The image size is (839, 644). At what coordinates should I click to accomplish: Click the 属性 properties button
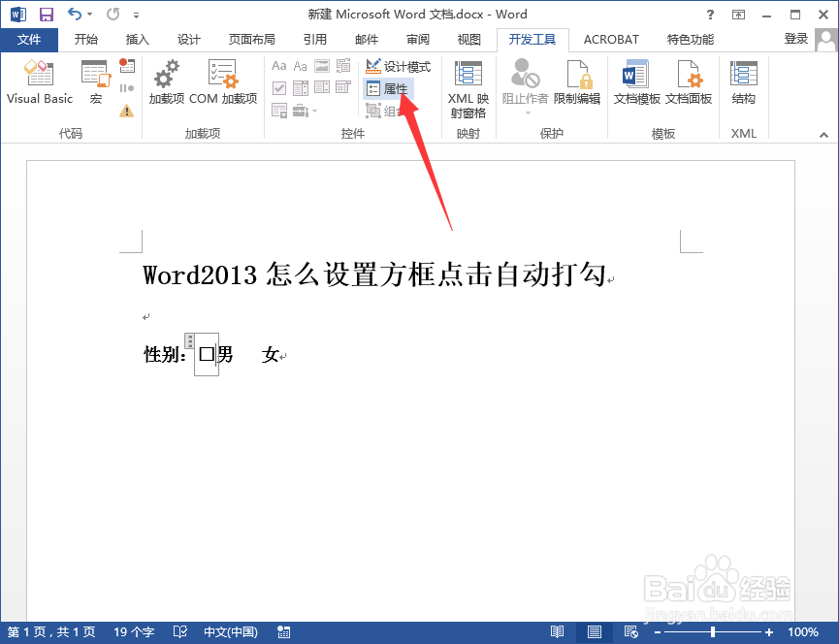point(389,89)
